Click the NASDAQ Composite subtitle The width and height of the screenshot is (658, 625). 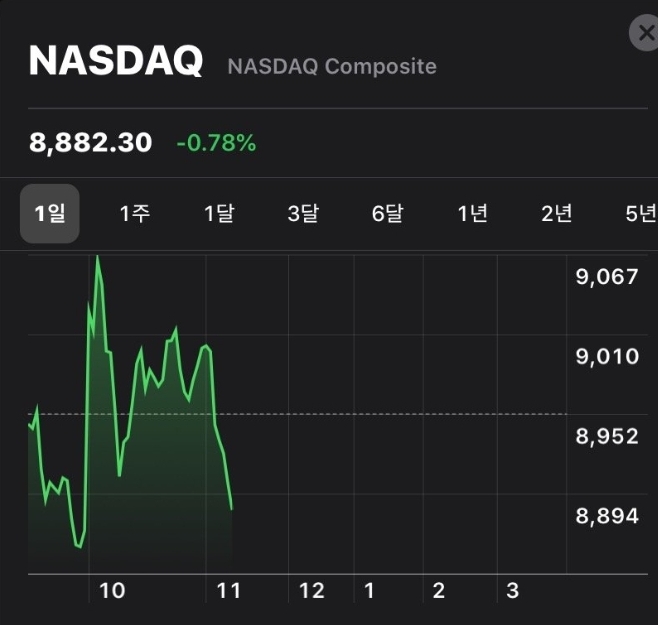point(332,67)
